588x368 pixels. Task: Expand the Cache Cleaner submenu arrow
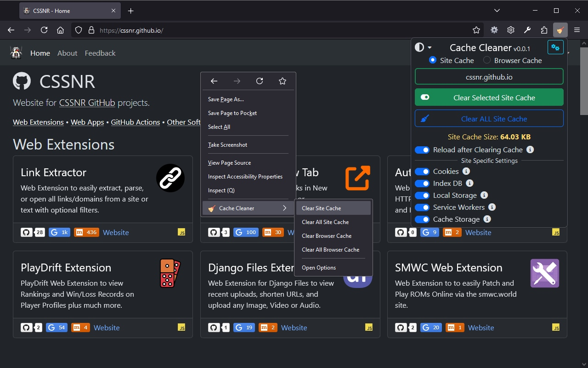285,208
